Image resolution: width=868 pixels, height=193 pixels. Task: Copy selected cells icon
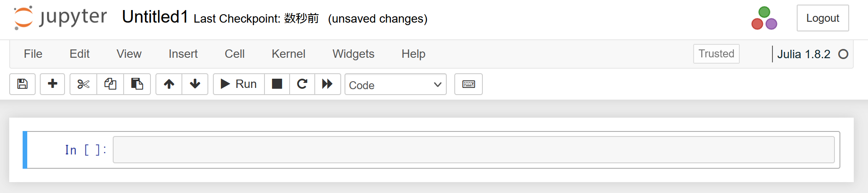(x=110, y=84)
